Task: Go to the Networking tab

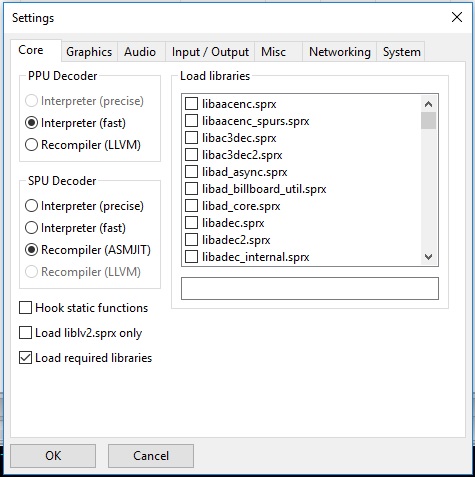Action: pos(339,52)
